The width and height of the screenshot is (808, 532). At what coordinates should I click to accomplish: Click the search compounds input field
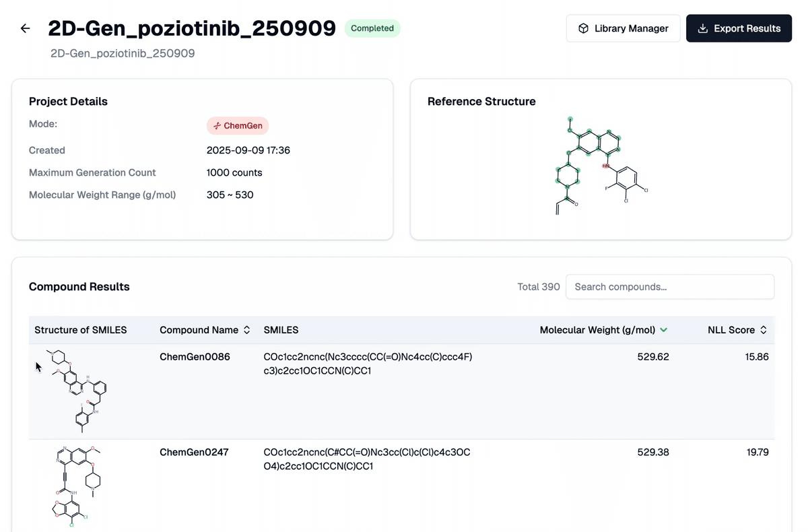click(669, 287)
